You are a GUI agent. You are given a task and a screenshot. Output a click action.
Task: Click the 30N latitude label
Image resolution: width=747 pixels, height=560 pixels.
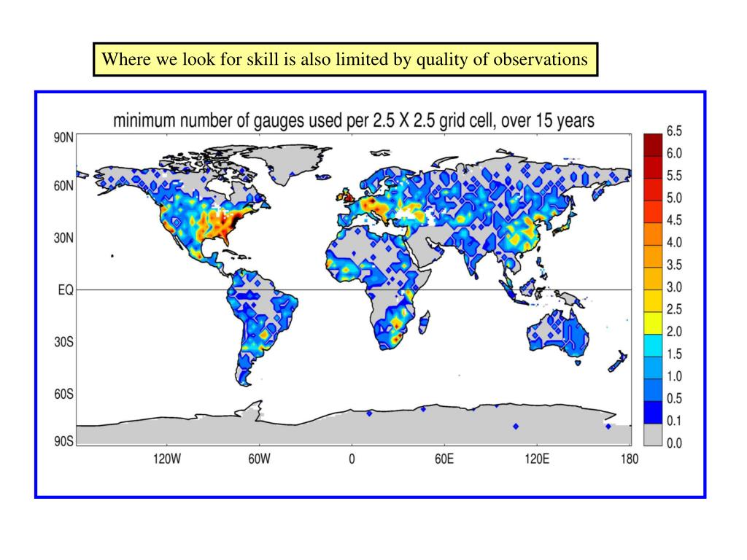63,238
